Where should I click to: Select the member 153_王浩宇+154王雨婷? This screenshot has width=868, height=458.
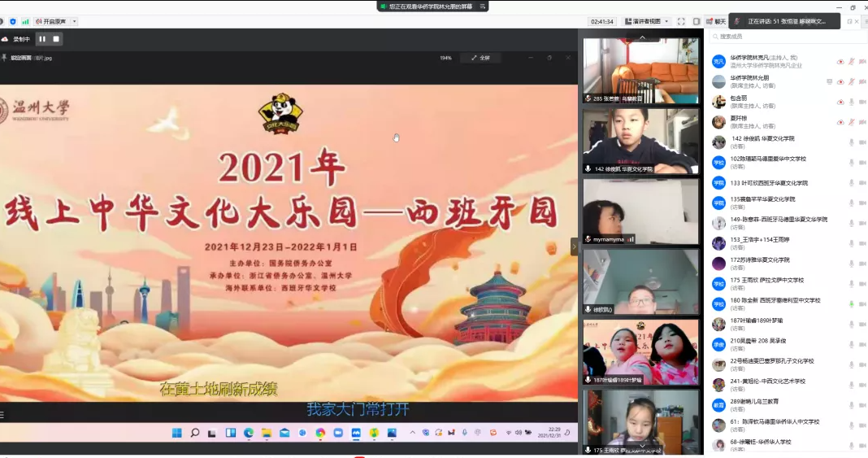pyautogui.click(x=788, y=243)
